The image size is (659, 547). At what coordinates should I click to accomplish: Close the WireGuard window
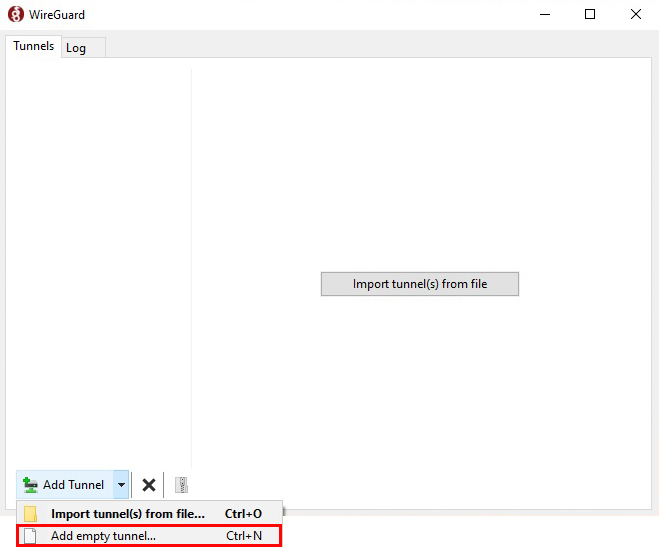(x=636, y=14)
